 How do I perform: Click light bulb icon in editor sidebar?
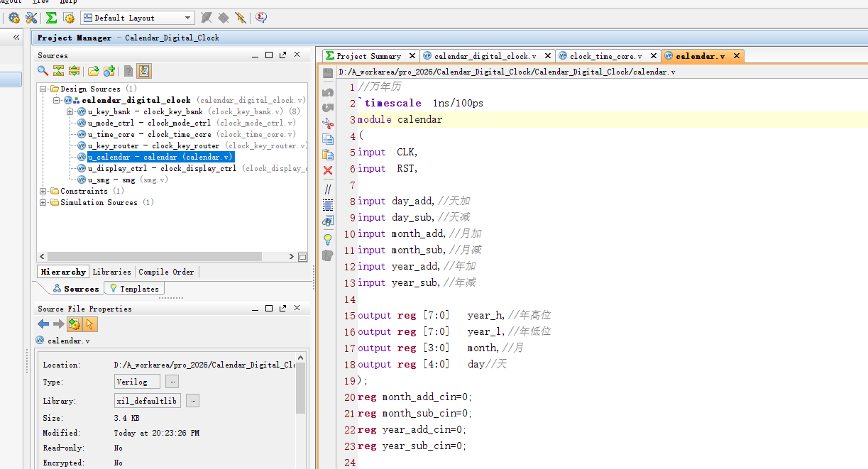tap(328, 239)
